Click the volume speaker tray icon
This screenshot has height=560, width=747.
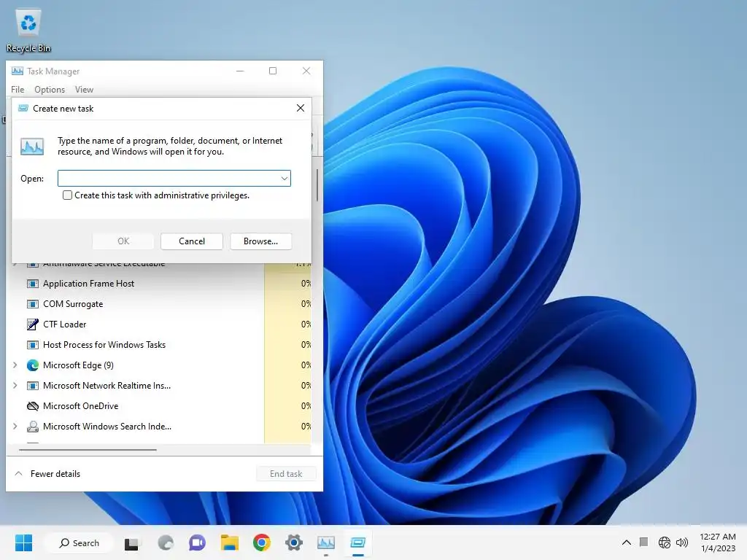[x=682, y=542]
